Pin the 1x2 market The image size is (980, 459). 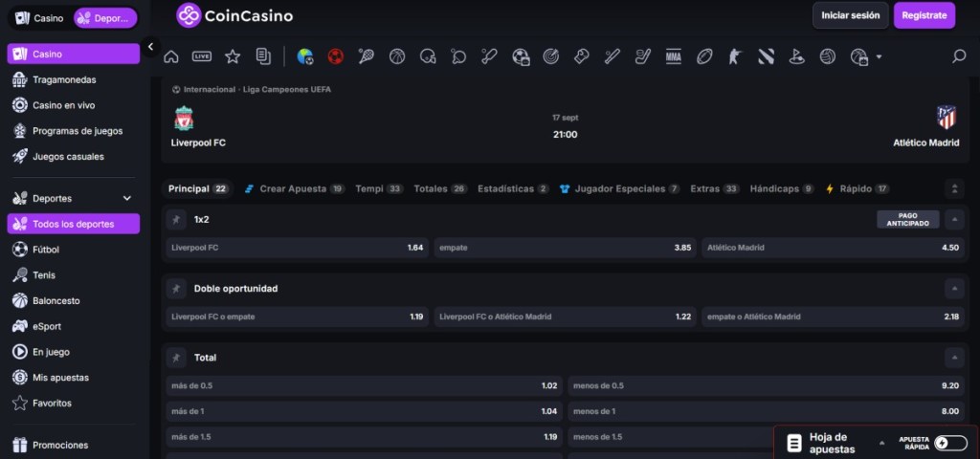pos(176,220)
